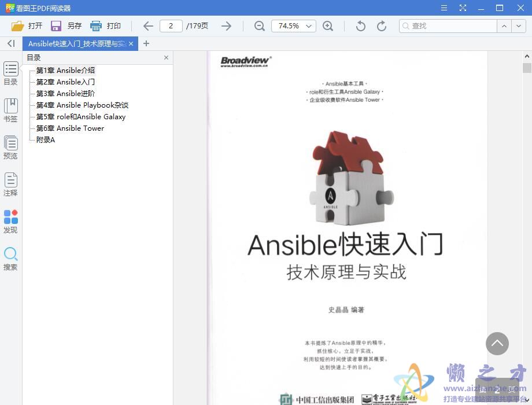532x405 pixels.
Task: Click the 看图王PDF阅读器 app logo
Action: 10,8
